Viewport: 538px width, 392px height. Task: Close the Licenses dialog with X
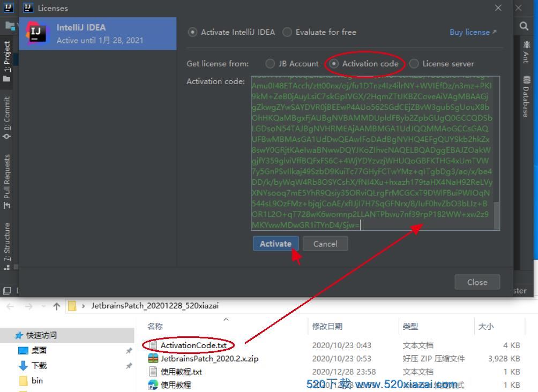point(498,8)
